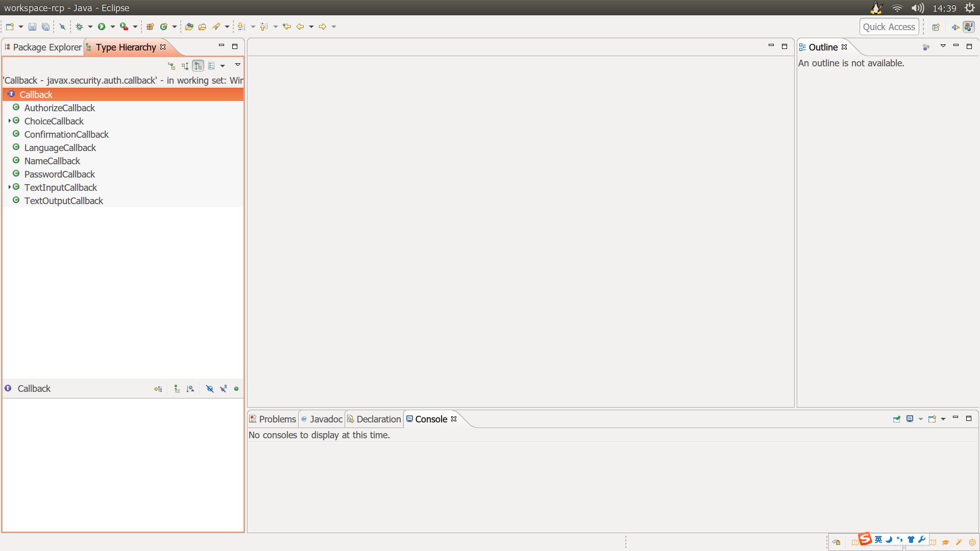Viewport: 980px width, 551px height.
Task: Click the Save All toolbar icon
Action: tap(45, 27)
